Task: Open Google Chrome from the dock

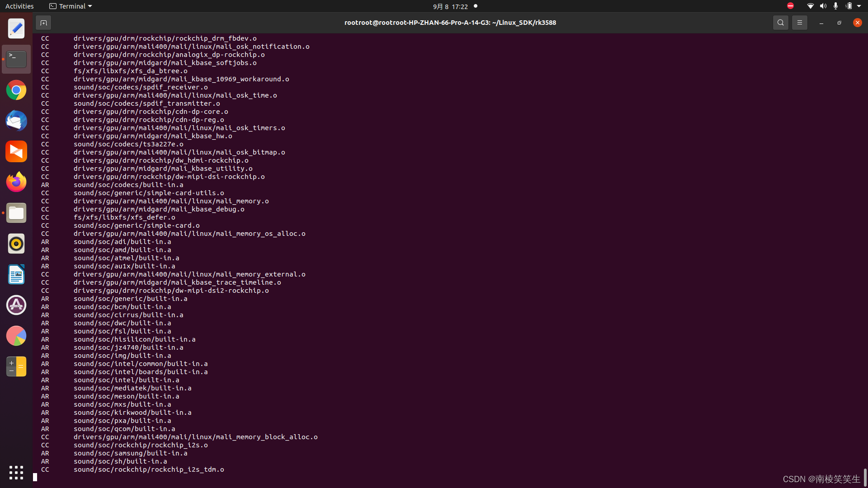Action: click(x=16, y=90)
